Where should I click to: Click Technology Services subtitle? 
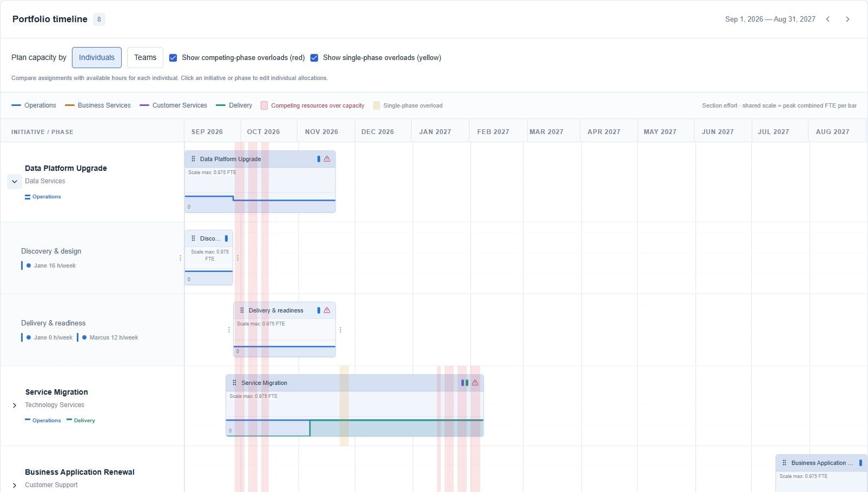point(55,405)
